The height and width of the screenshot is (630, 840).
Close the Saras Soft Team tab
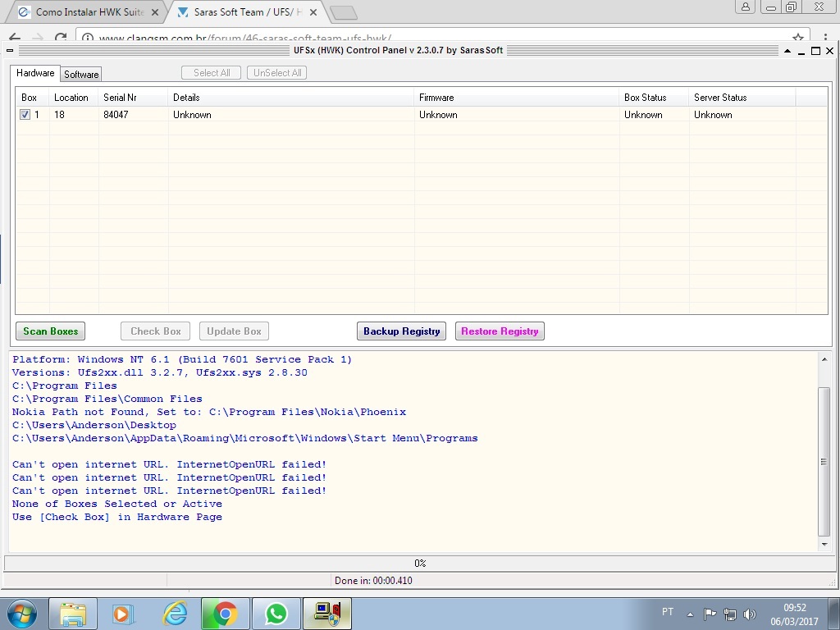tap(313, 12)
